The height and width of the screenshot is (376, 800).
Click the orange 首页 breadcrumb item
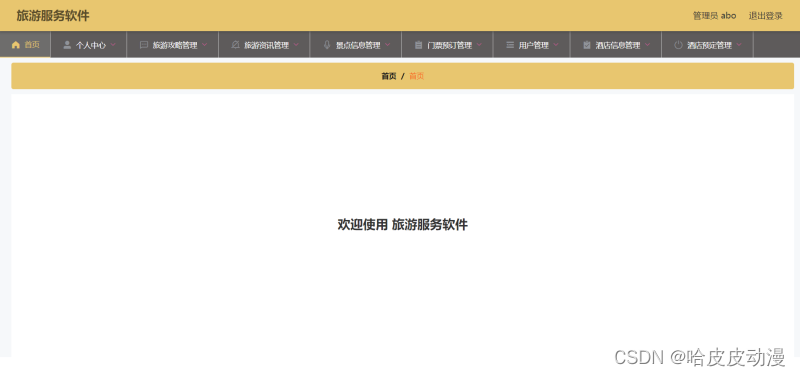click(x=416, y=76)
